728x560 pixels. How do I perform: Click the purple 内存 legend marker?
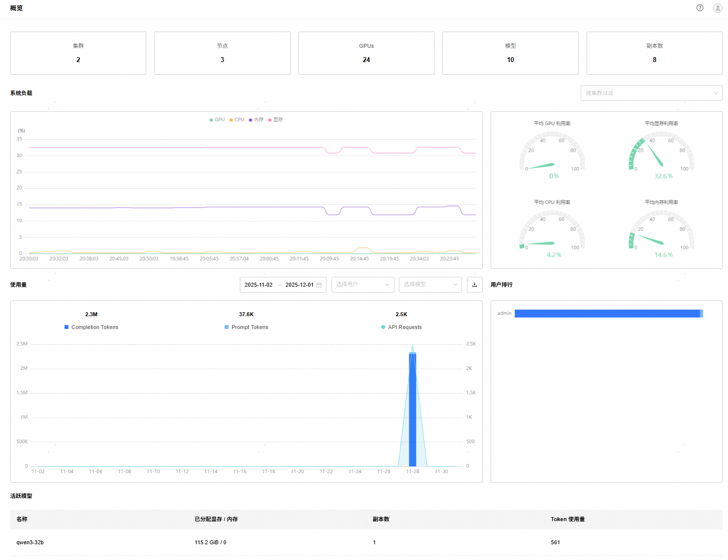tap(251, 120)
